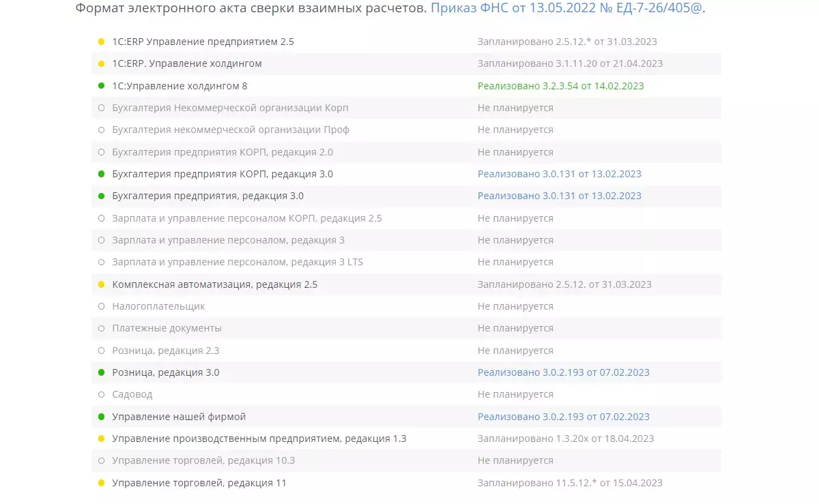Click empty dot beside Бухгалтерия некоммерческой организации Проф
Image resolution: width=819 pixels, height=504 pixels.
pyautogui.click(x=101, y=130)
